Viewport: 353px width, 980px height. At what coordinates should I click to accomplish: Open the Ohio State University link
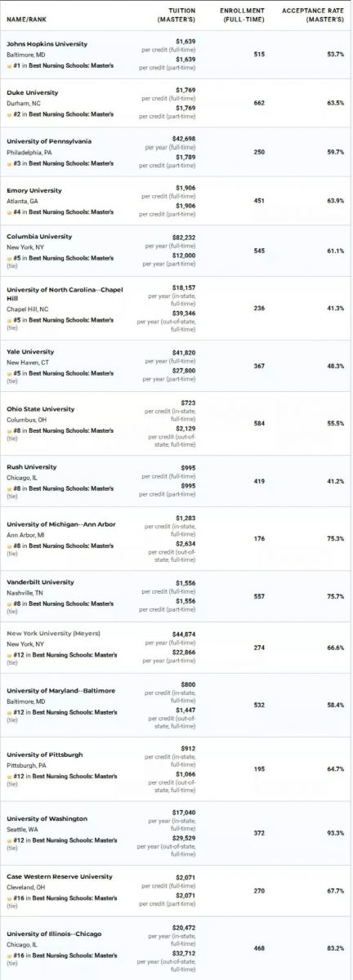(x=40, y=409)
